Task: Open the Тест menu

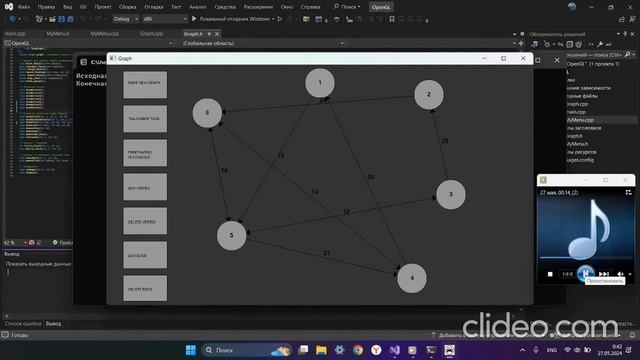Action: (x=176, y=7)
